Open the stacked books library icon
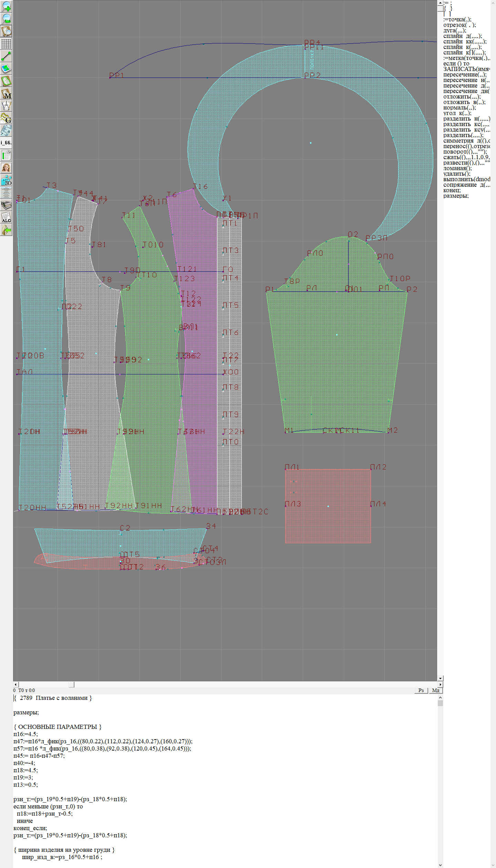Screen dimensions: 496x868 (x=6, y=205)
